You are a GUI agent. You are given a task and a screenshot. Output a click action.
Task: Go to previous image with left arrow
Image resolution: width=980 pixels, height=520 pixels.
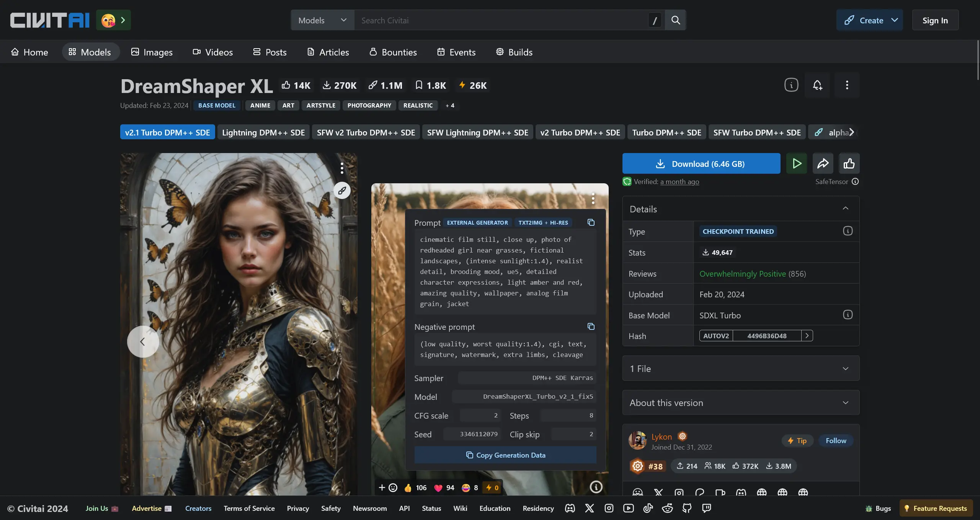point(143,342)
